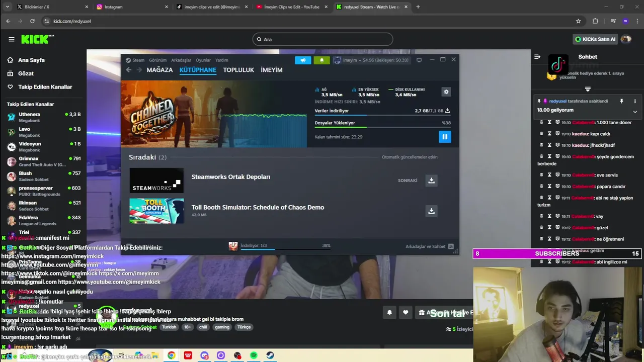The width and height of the screenshot is (644, 362).
Task: Click the Dosyalar Yükleniyor progress bar
Action: pyautogui.click(x=382, y=127)
